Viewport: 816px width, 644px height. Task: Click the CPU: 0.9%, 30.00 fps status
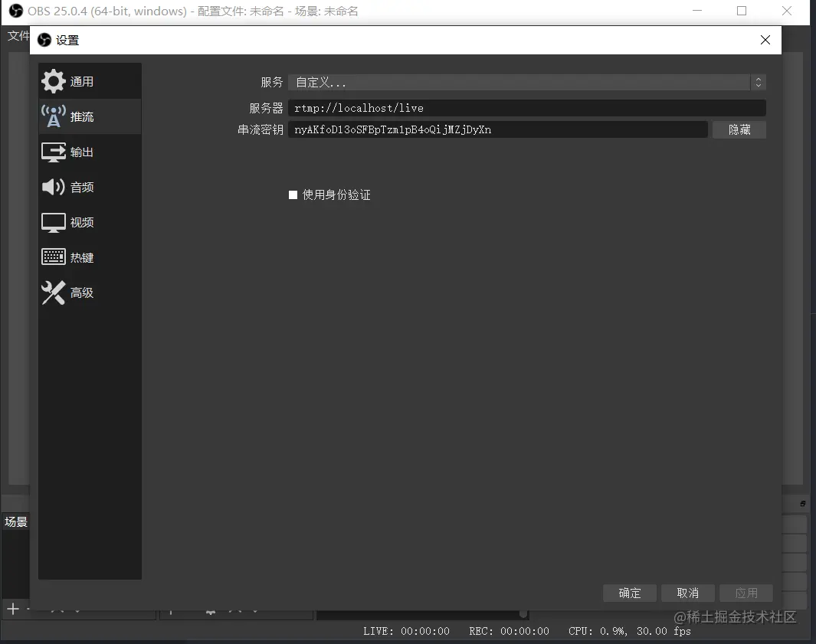point(630,631)
